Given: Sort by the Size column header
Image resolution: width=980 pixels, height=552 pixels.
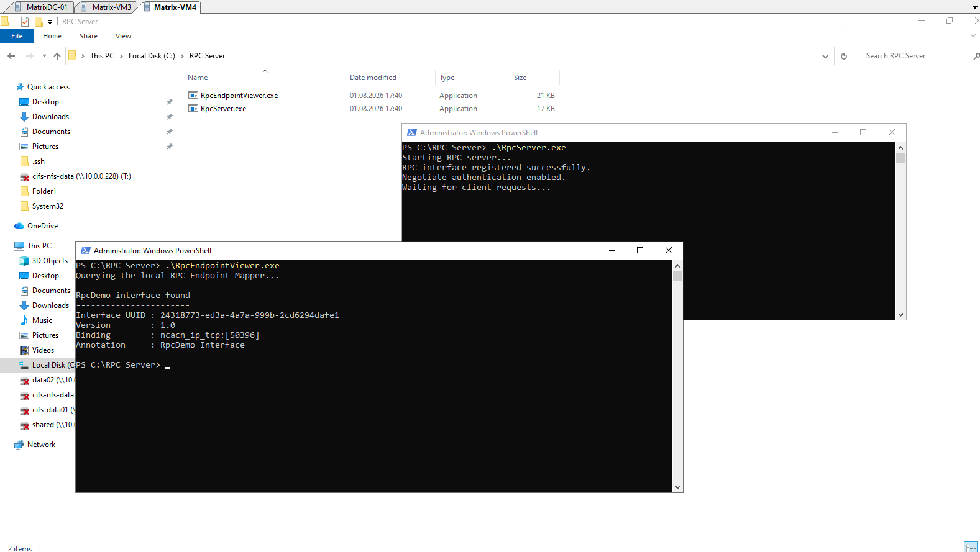Looking at the screenshot, I should point(520,78).
